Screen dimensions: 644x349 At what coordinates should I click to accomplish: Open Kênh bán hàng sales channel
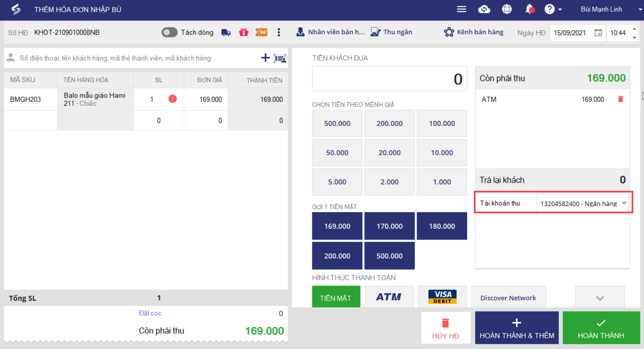click(474, 32)
